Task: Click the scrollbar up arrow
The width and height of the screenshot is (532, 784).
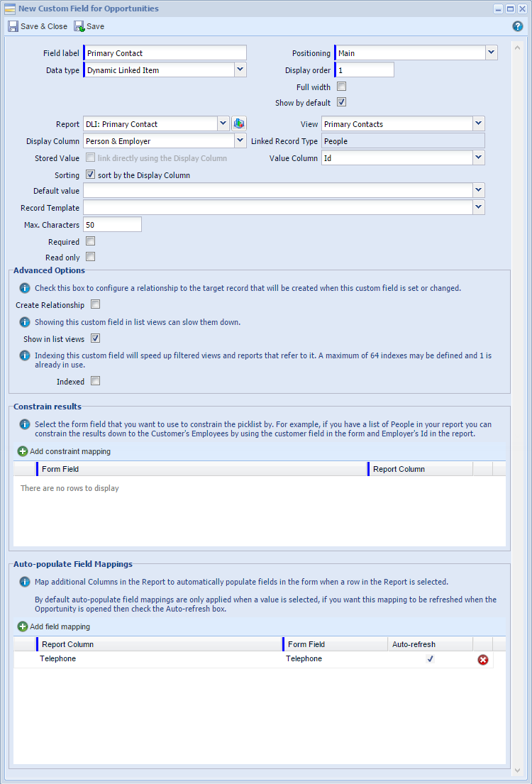Action: coord(519,48)
